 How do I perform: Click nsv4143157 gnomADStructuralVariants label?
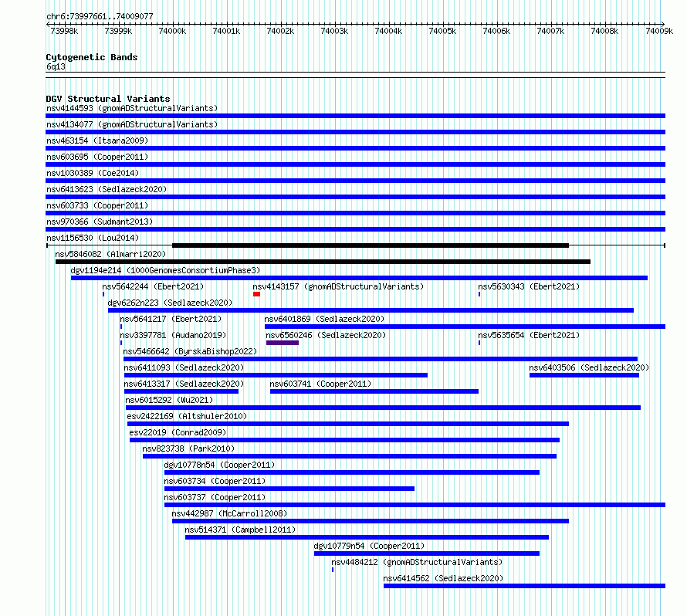338,286
